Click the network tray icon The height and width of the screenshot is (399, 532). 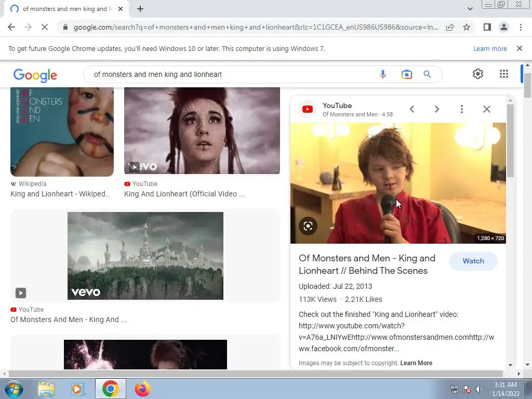pos(455,389)
